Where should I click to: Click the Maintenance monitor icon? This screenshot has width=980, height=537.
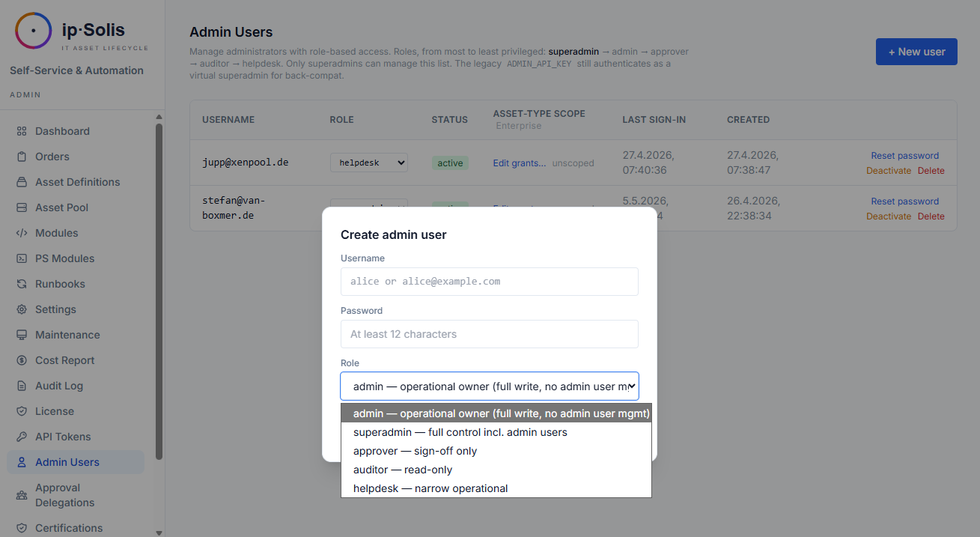[x=22, y=335]
